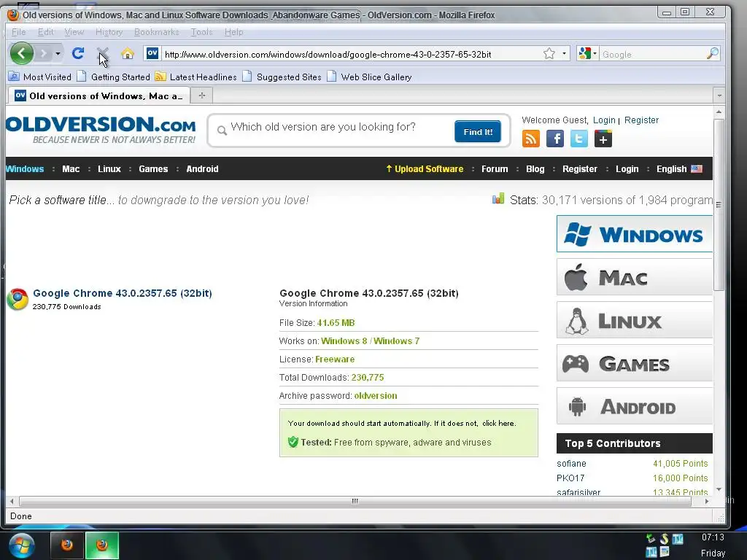Click the Google Chrome logo icon
The image size is (747, 560).
click(x=18, y=299)
